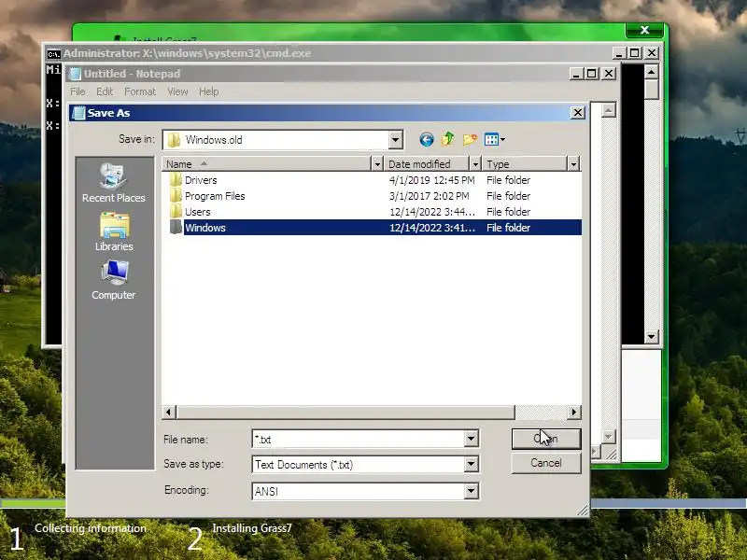Open the Type column dropdown
747x560 pixels.
[x=573, y=164]
